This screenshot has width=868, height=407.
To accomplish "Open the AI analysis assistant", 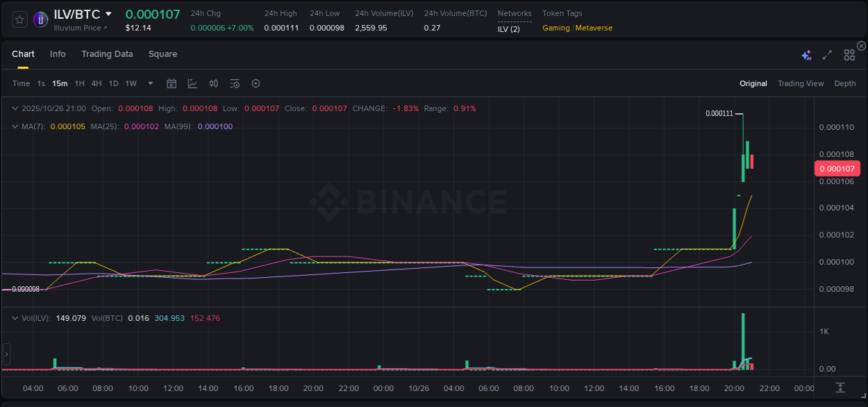I will coord(806,54).
